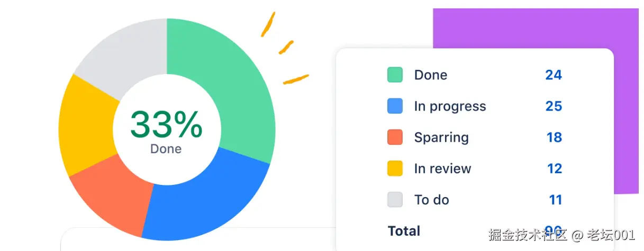
Task: Click the blue In progress legend swatch
Action: coord(395,106)
